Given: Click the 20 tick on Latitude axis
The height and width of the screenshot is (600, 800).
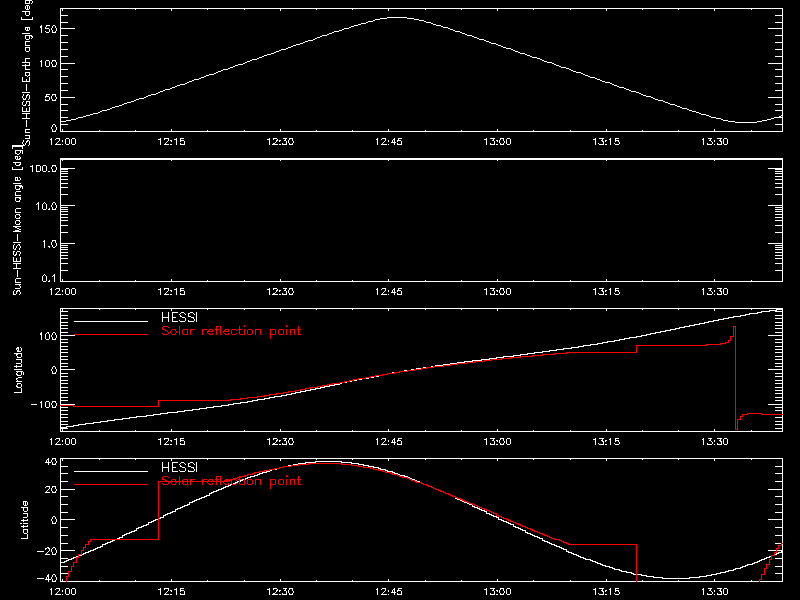Looking at the screenshot, I should pos(51,490).
